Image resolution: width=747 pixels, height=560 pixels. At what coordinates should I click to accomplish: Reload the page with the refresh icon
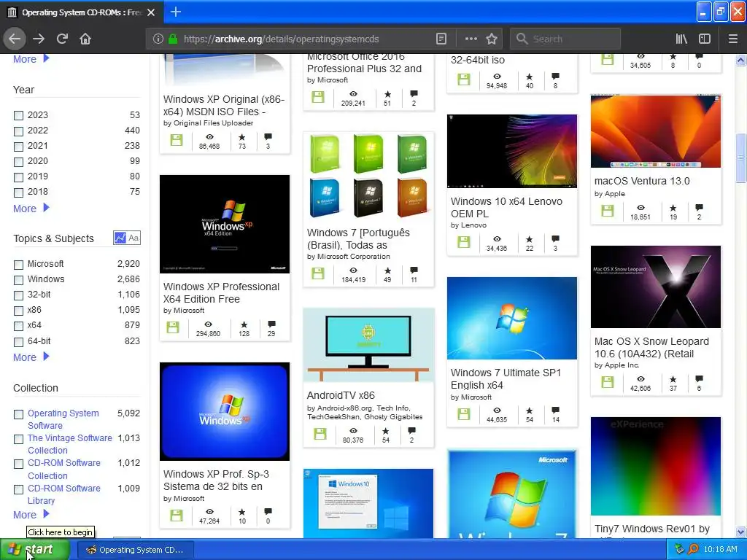(62, 39)
